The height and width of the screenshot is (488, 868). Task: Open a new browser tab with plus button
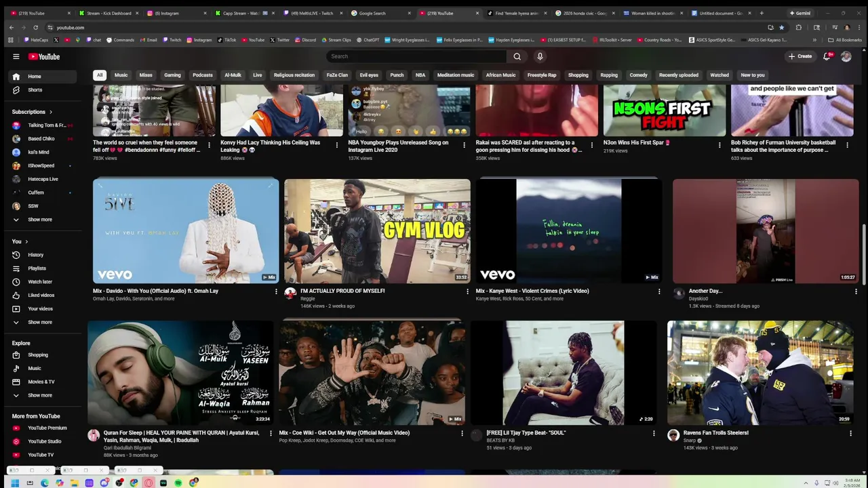762,13
